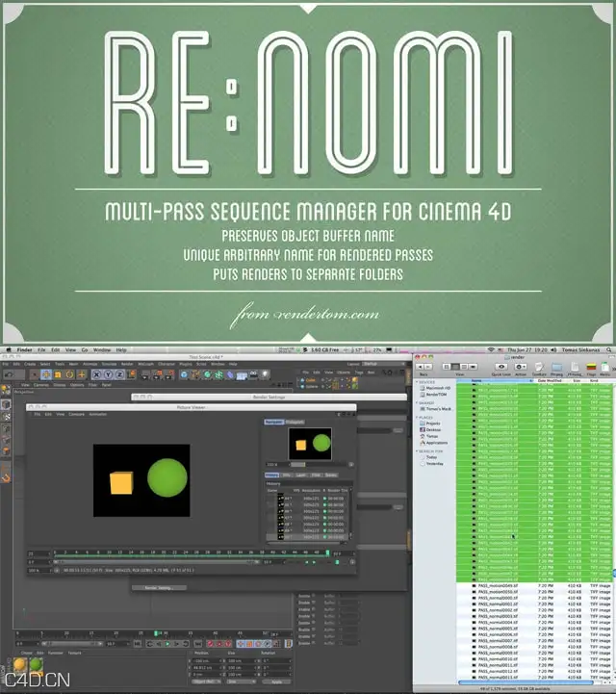Click the Render View clapperboard icon
The height and width of the screenshot is (694, 616).
coord(145,374)
